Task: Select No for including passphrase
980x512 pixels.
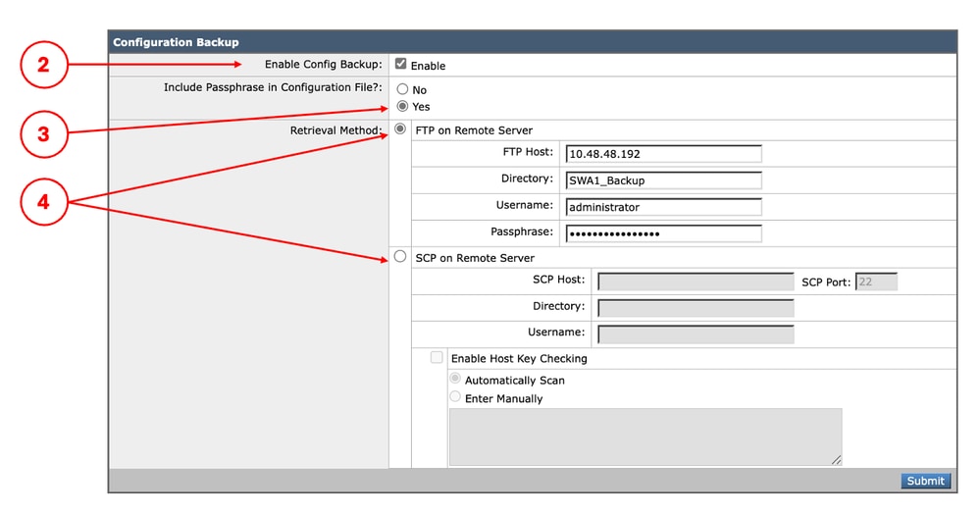Action: (402, 89)
